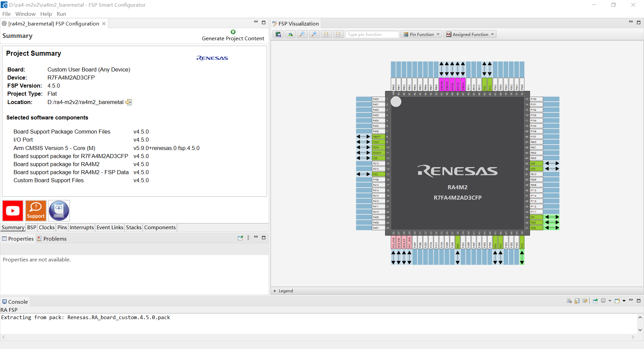Toggle word wrap in Console
644x349 pixels.
[x=585, y=301]
